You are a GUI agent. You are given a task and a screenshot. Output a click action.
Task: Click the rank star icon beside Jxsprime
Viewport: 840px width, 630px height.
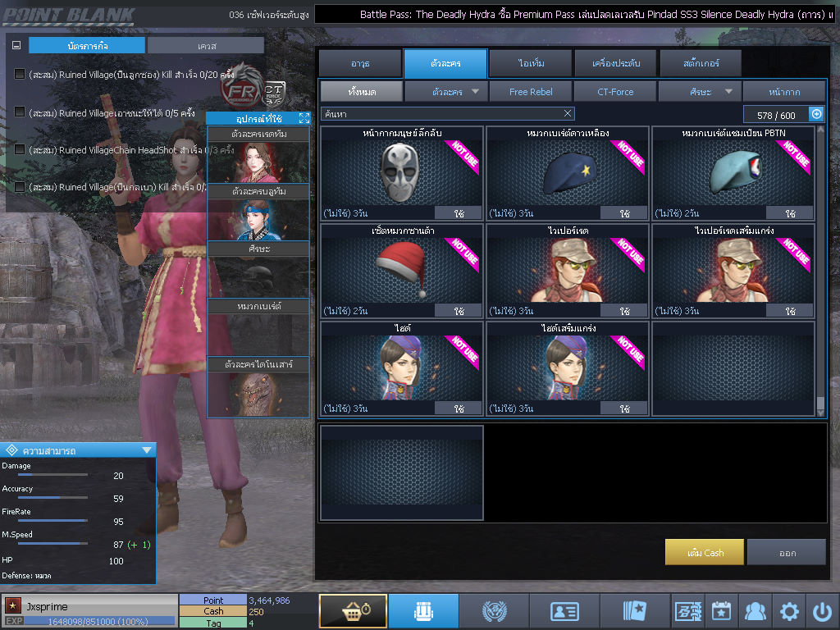pos(13,606)
